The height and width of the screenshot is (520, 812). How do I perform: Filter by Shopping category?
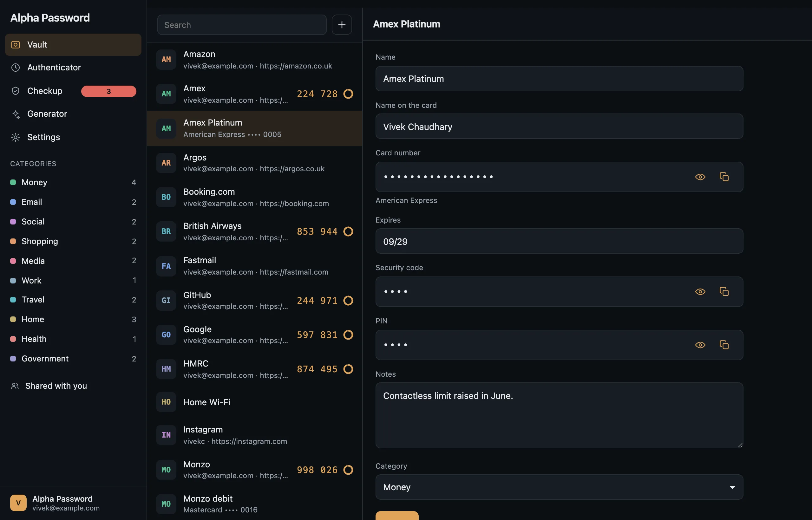tap(73, 241)
